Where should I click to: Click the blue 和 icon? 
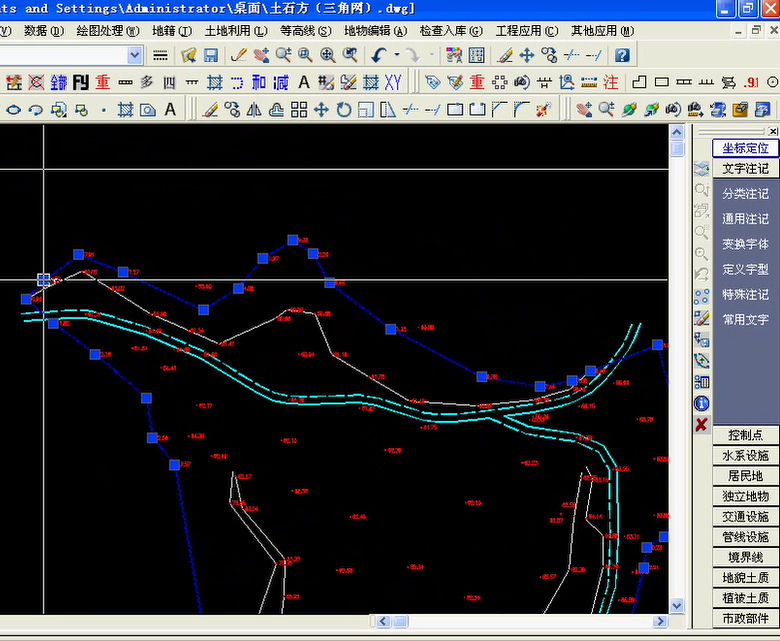tap(259, 82)
